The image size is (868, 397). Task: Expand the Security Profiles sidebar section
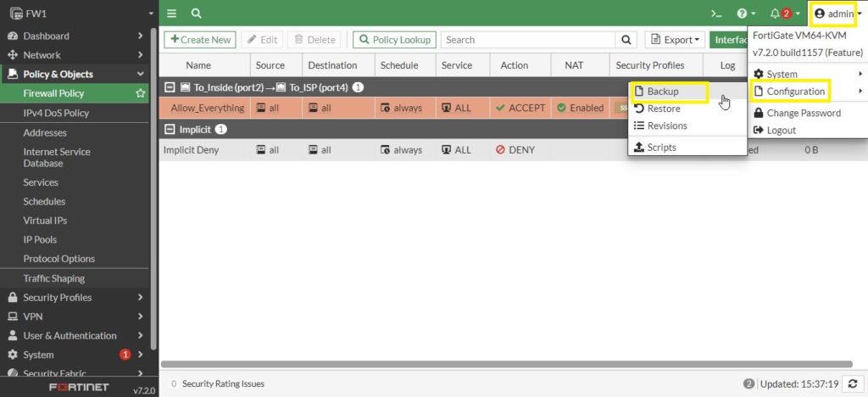tap(76, 298)
